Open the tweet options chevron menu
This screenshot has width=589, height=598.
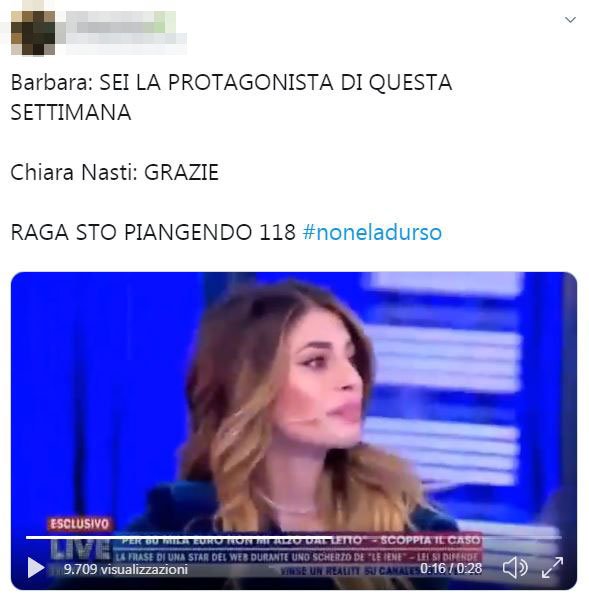(x=570, y=19)
